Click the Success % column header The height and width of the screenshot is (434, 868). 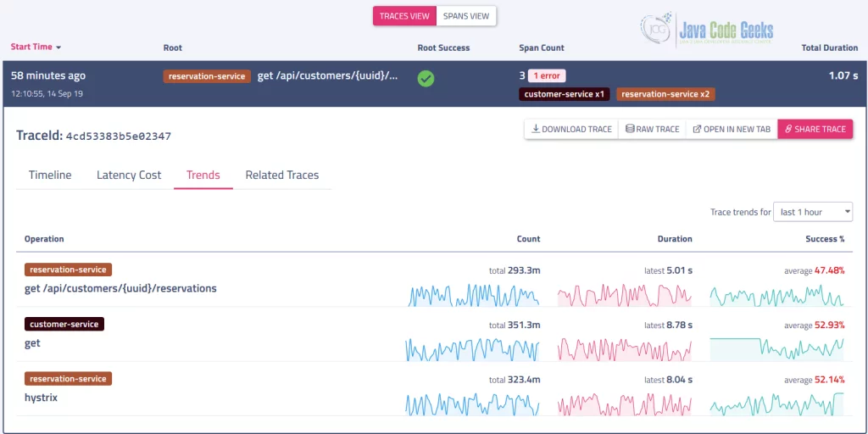click(825, 239)
